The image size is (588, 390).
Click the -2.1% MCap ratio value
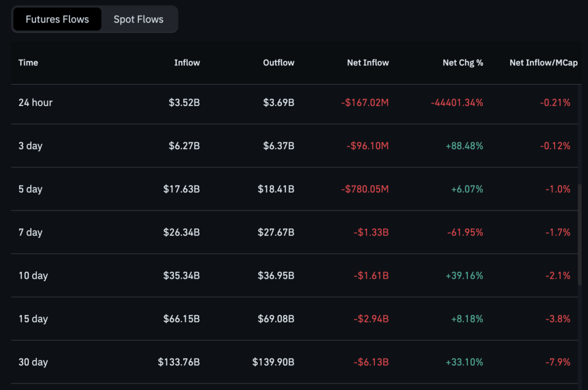tap(558, 276)
